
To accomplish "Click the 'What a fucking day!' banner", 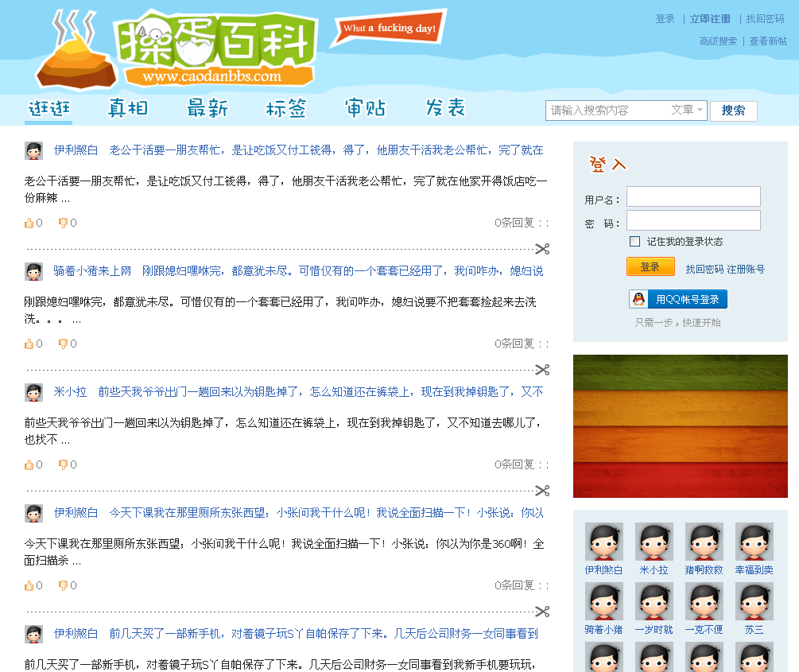I will point(389,29).
